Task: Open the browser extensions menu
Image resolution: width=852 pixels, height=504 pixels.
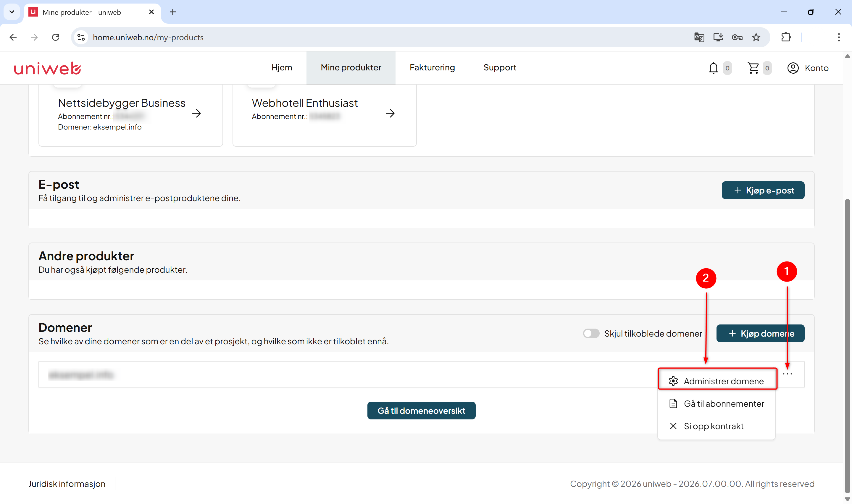Action: click(x=786, y=37)
